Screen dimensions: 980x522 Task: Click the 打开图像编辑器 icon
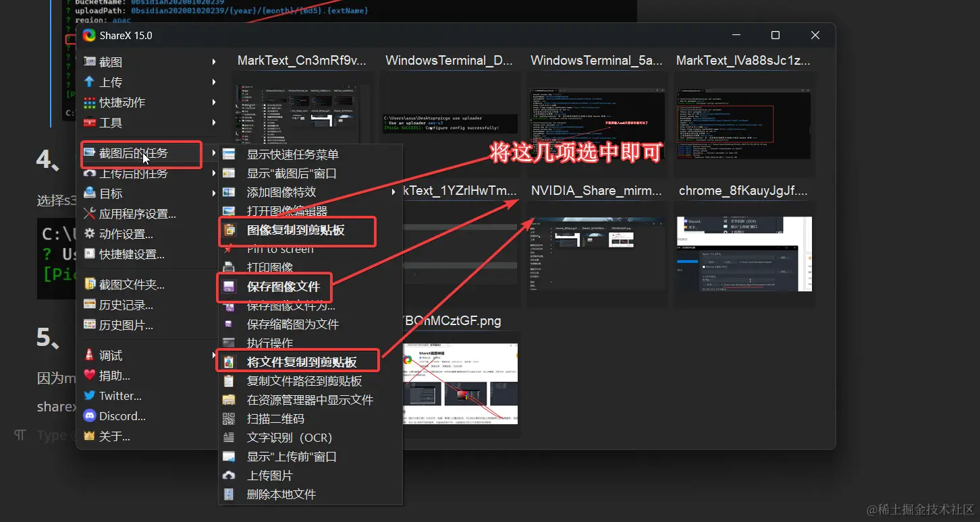click(x=229, y=211)
